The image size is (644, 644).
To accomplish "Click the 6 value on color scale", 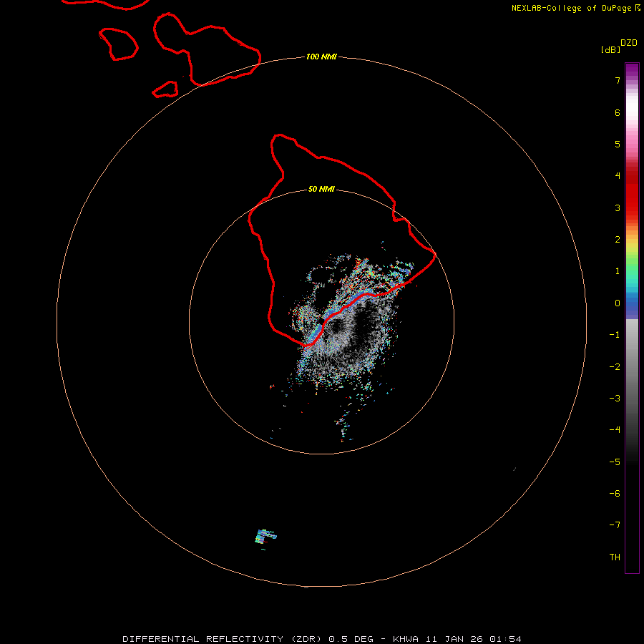I will [x=618, y=112].
